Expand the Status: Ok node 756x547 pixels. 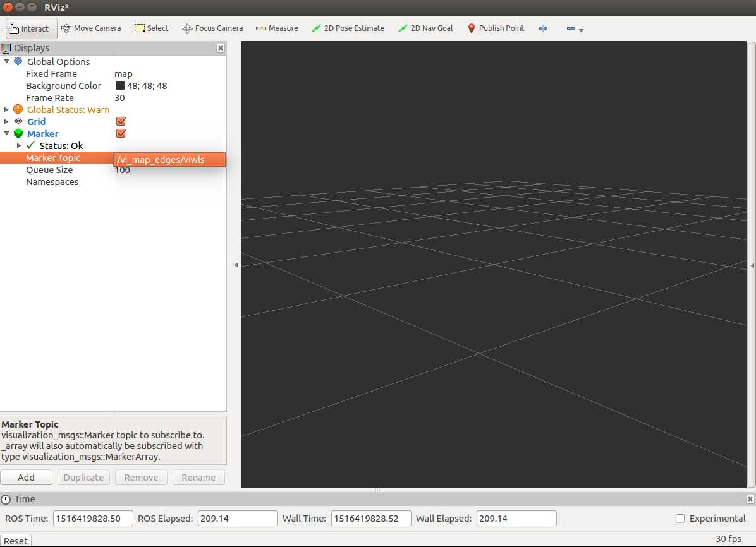[x=19, y=145]
